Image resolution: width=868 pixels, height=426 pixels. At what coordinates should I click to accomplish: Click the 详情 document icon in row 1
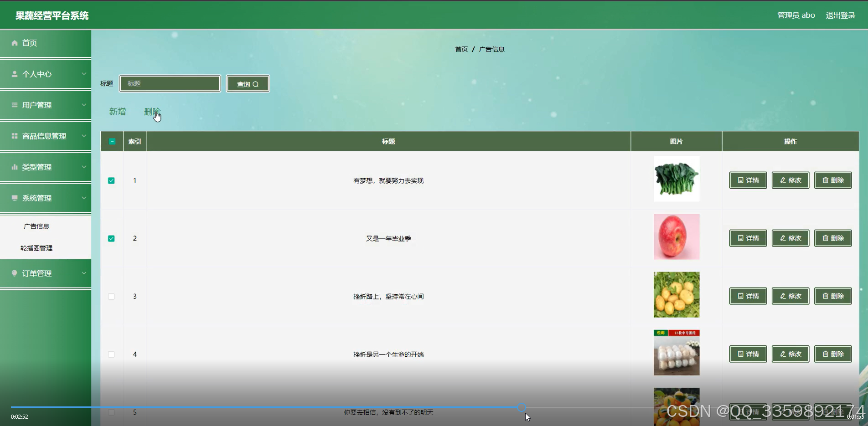click(x=740, y=180)
